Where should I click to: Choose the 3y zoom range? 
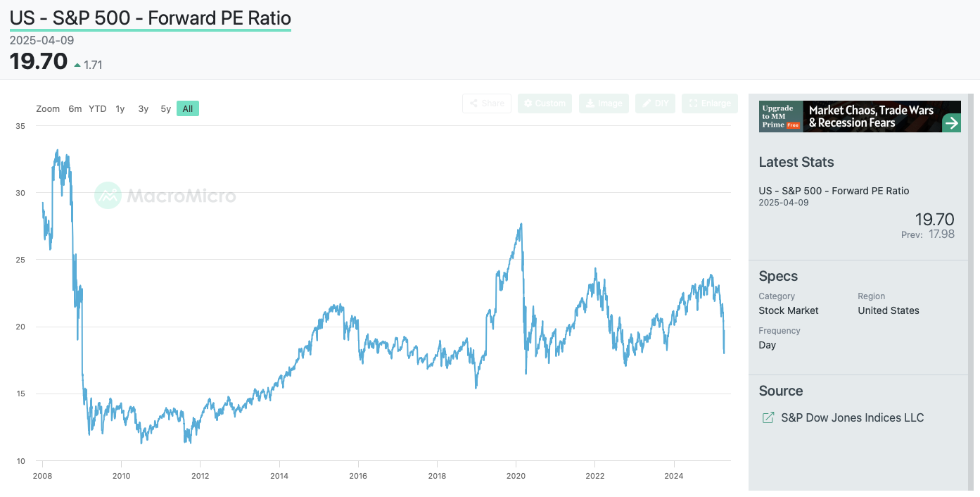coord(144,109)
